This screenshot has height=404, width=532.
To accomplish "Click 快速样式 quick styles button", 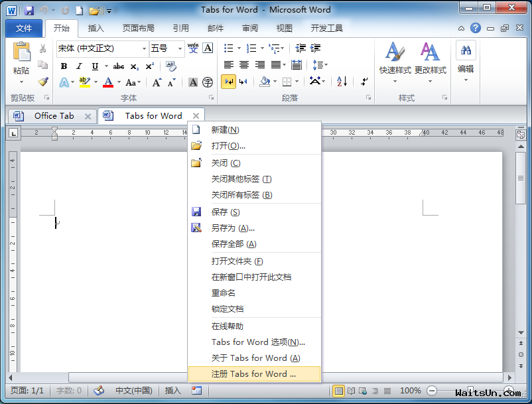I will point(395,60).
